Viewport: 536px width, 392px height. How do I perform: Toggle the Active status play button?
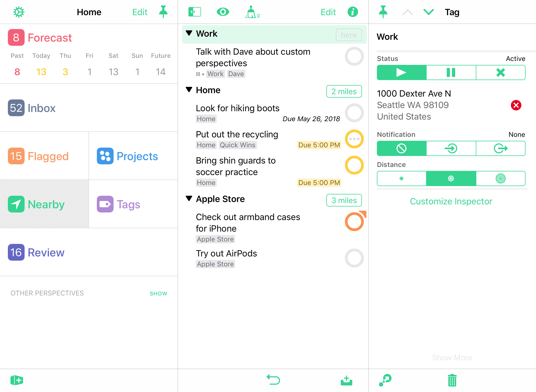tap(401, 72)
